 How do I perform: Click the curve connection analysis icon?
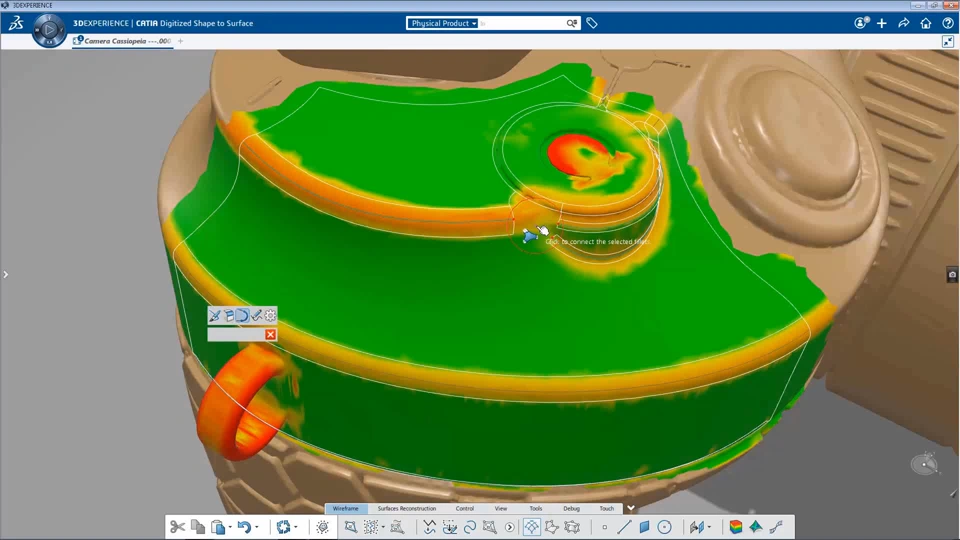[776, 527]
